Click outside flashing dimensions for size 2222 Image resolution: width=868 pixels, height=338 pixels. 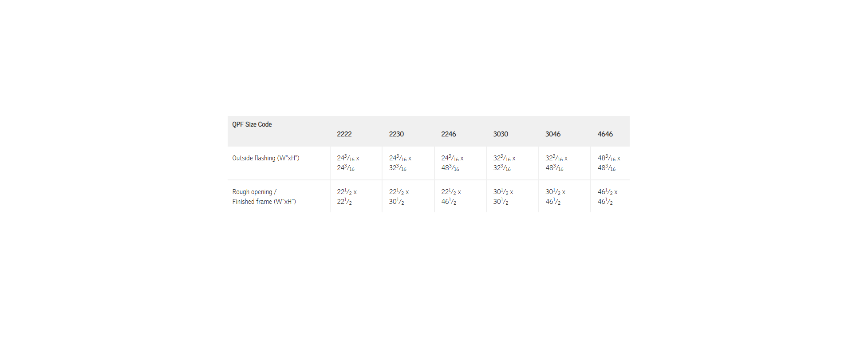347,163
